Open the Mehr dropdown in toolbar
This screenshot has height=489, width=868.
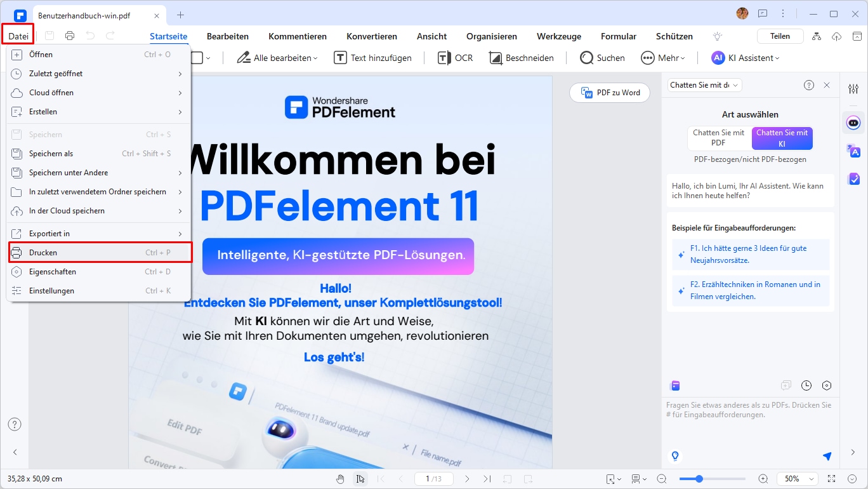pyautogui.click(x=662, y=58)
